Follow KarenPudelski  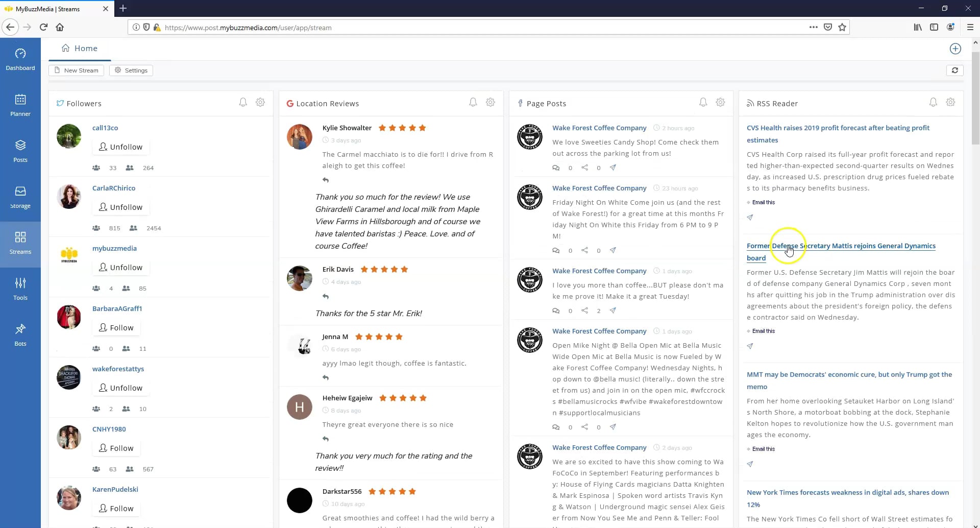coord(116,509)
